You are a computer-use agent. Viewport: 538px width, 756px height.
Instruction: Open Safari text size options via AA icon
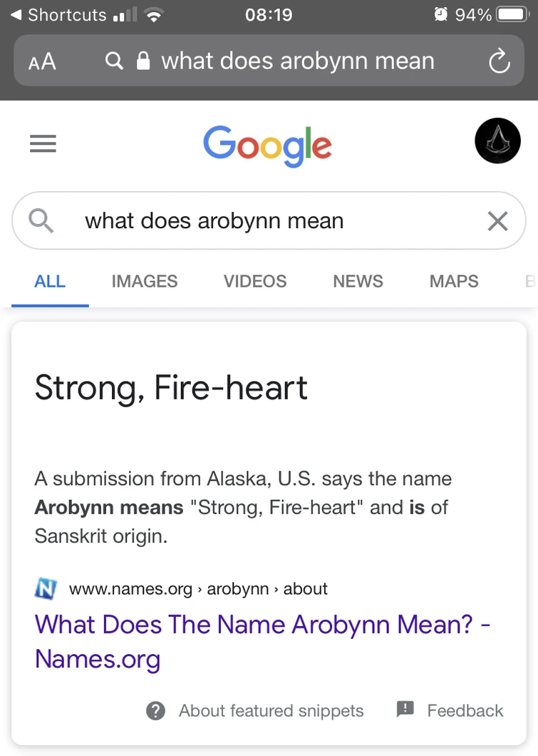[41, 61]
